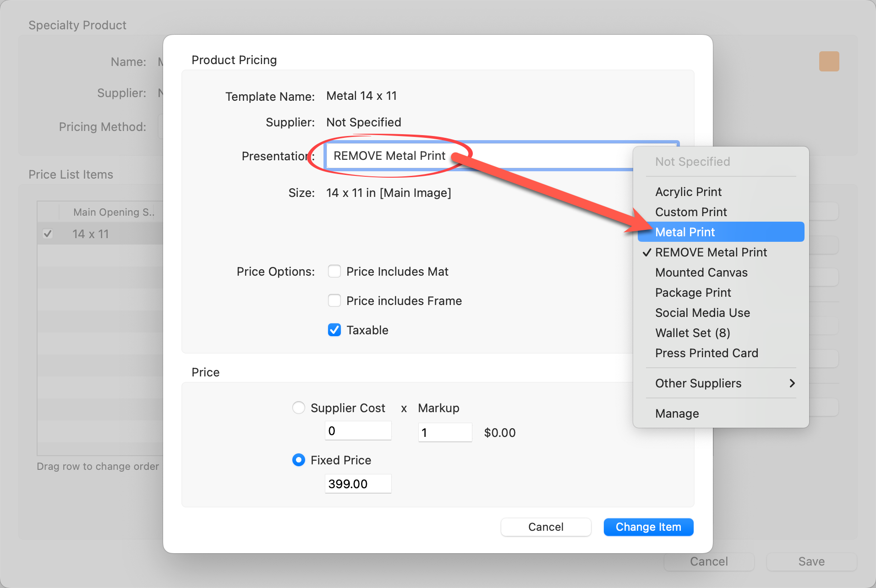Enable Price includes Frame checkbox
This screenshot has width=876, height=588.
point(334,301)
